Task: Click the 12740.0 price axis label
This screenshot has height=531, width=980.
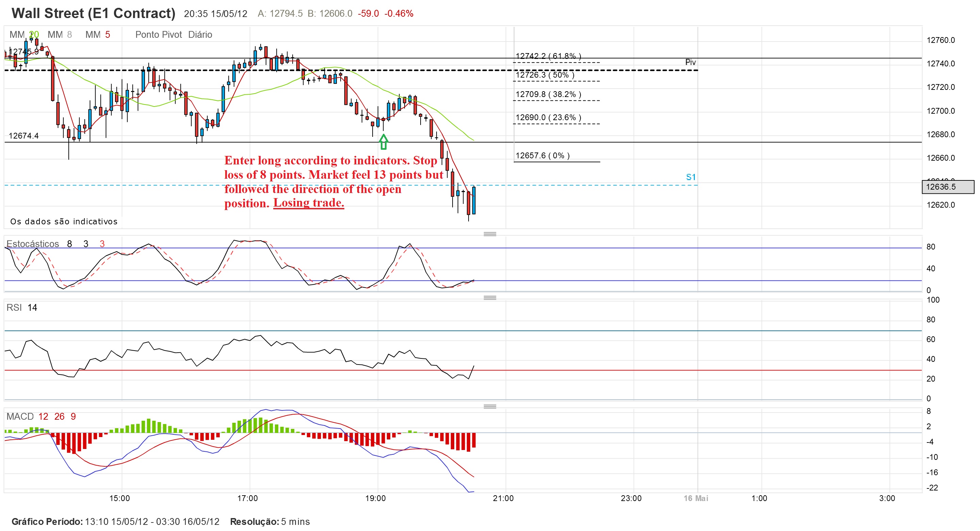Action: pos(941,64)
